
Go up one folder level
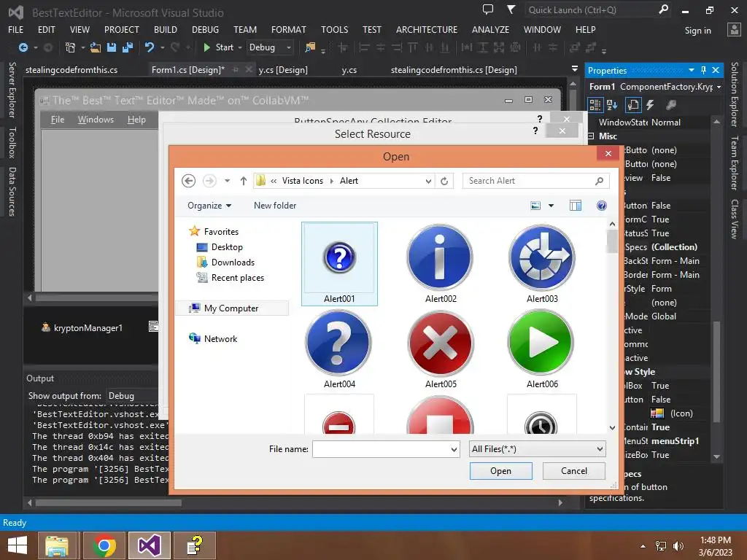244,181
